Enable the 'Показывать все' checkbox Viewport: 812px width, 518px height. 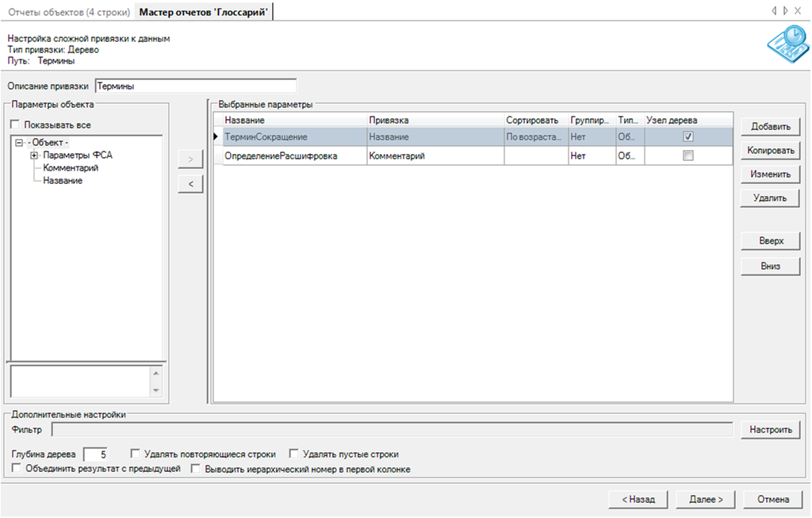pos(15,125)
